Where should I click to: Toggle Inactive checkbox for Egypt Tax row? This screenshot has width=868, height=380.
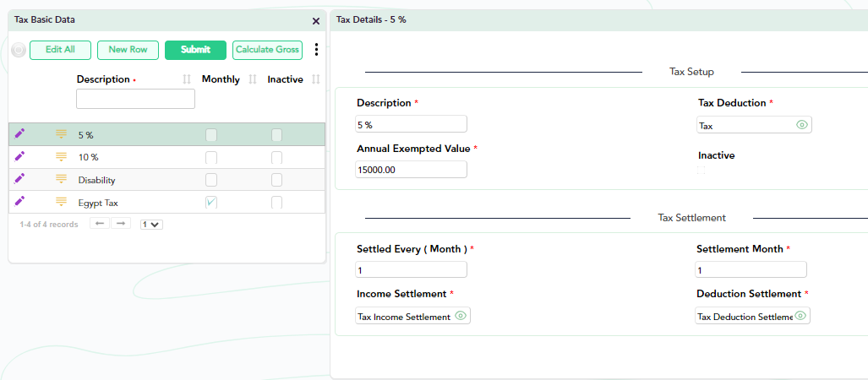[x=276, y=203]
